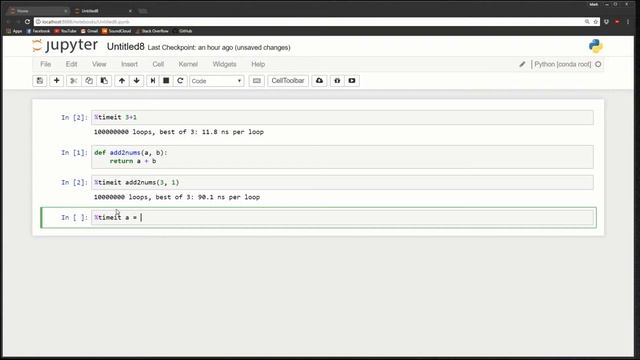Click the kernel idle circle indicator
Viewport: 640px width, 360px height.
[x=598, y=64]
